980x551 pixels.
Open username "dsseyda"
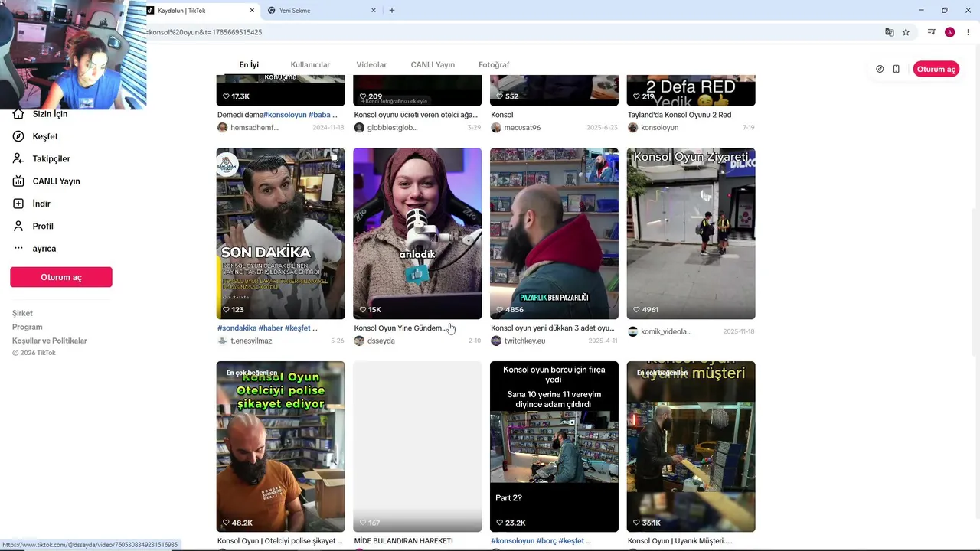coord(381,341)
